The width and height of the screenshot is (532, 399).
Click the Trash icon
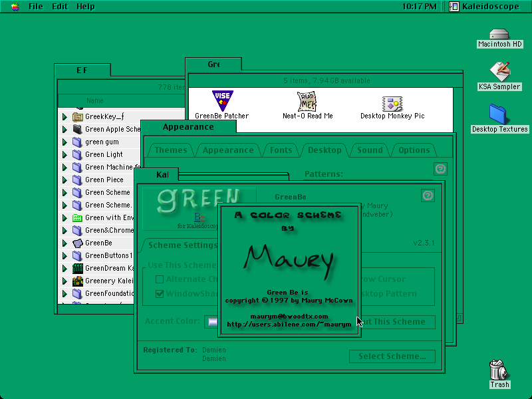tap(499, 370)
